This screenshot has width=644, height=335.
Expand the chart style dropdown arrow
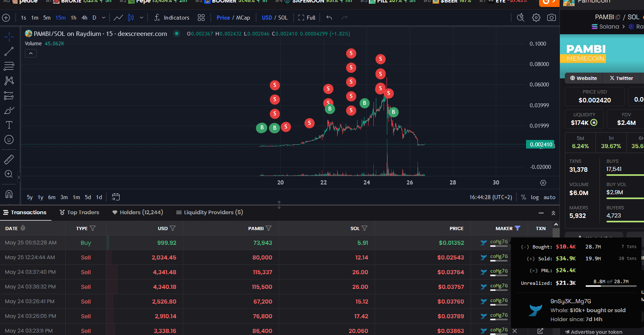142,18
